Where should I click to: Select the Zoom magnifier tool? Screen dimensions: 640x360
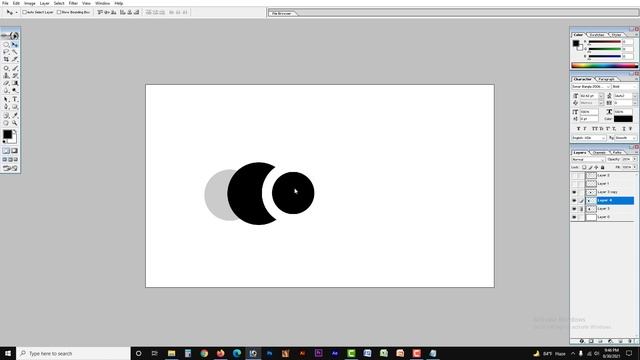coord(15,123)
